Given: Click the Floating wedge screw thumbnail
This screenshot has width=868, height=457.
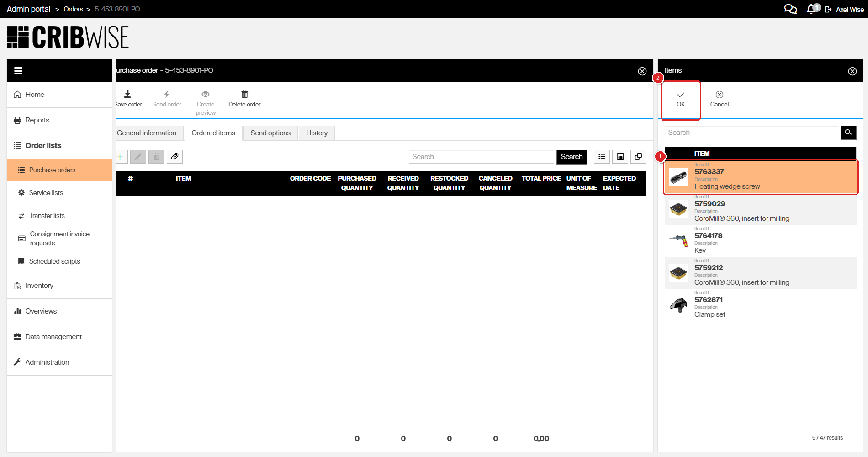Looking at the screenshot, I should tap(678, 177).
